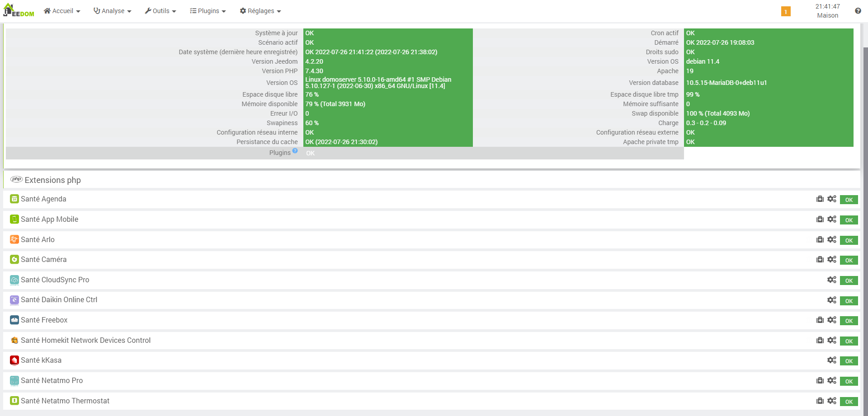Expand the Santé Netatmo Pro panel title
The height and width of the screenshot is (416, 868).
tap(52, 381)
